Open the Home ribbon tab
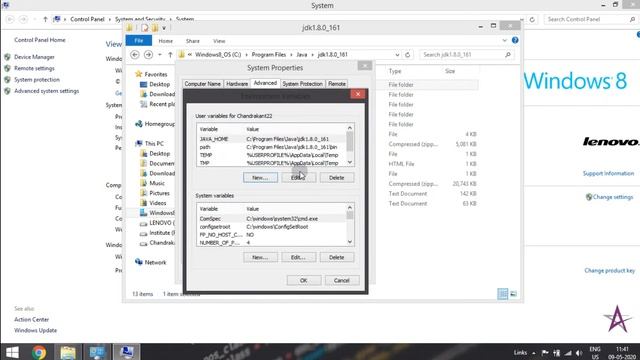 pos(165,41)
